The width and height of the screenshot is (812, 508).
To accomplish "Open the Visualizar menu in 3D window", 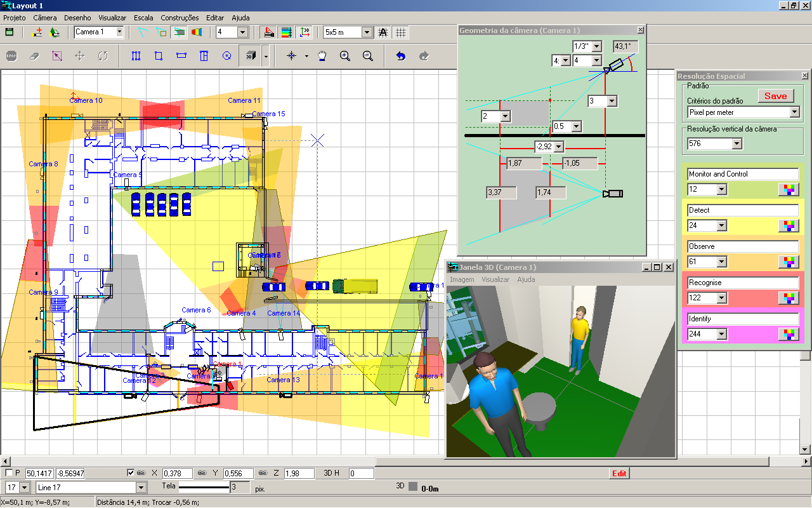I will 495,279.
